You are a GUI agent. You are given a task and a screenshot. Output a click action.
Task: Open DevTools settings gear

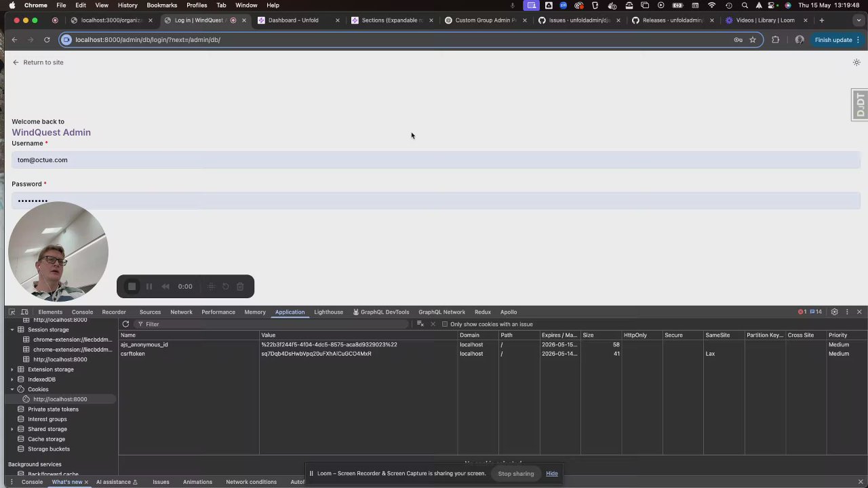(x=835, y=312)
